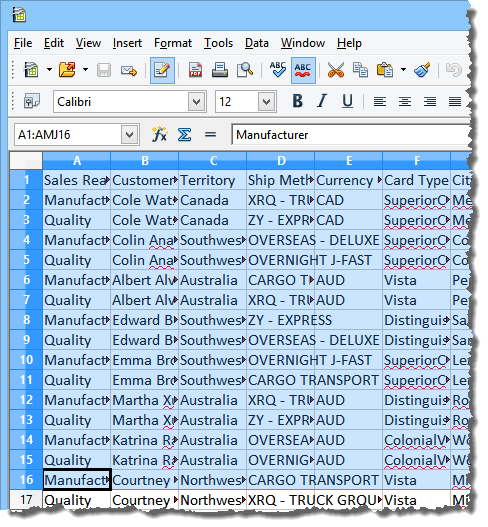Select column E header
488x527 pixels.
349,161
